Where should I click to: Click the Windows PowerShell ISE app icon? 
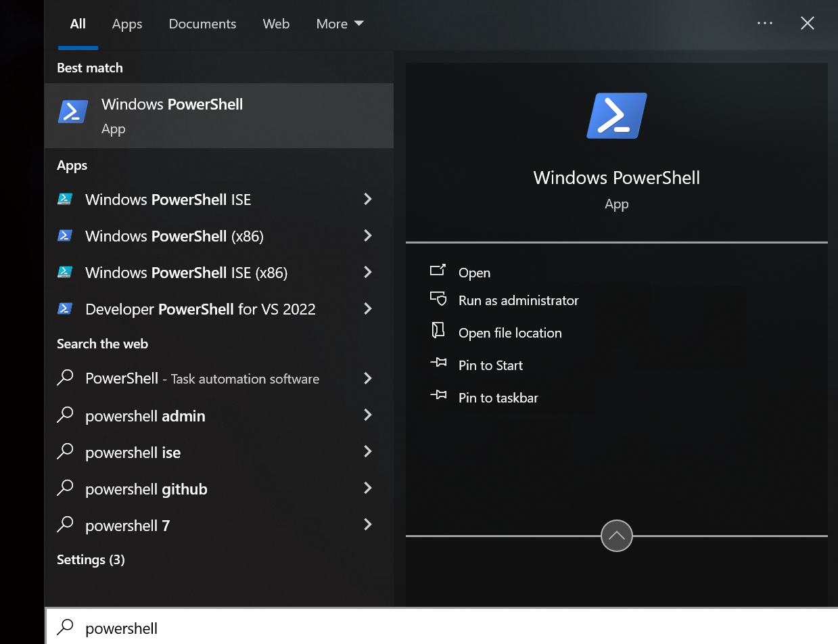65,199
